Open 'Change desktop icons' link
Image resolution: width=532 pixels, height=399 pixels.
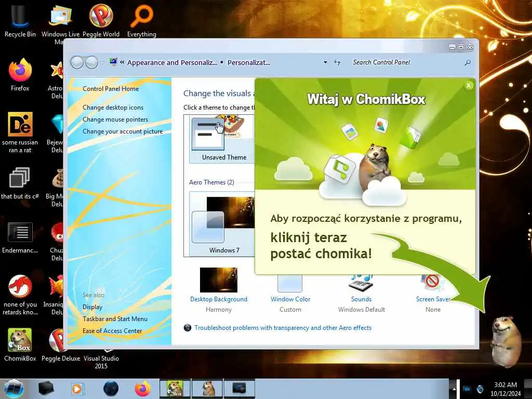(x=113, y=108)
